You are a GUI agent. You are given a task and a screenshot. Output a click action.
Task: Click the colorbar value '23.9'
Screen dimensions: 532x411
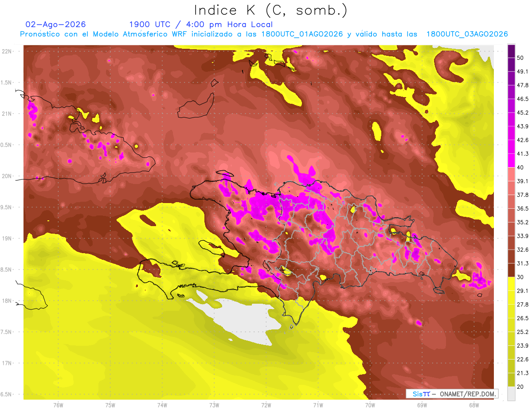(x=523, y=346)
